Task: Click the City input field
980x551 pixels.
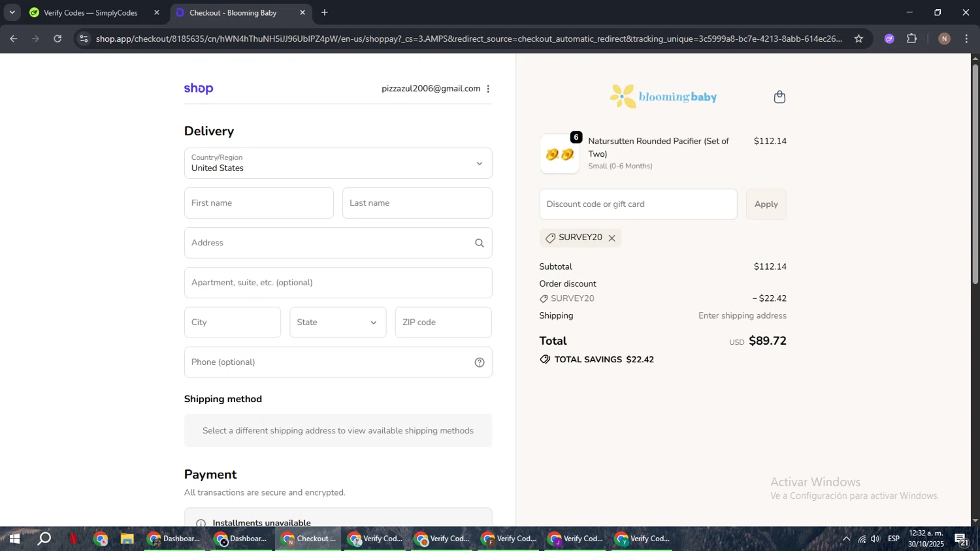Action: pos(233,323)
